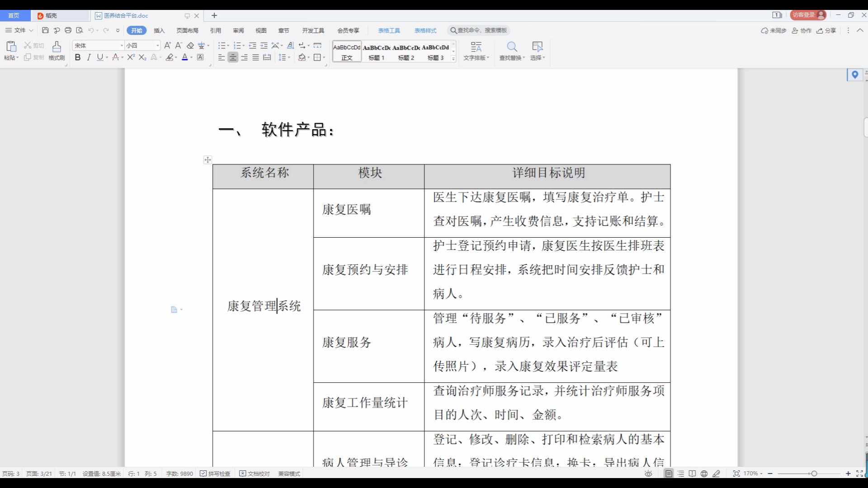Switch to the 稻壳 tab
Screen dimensions: 868x488
coord(60,15)
